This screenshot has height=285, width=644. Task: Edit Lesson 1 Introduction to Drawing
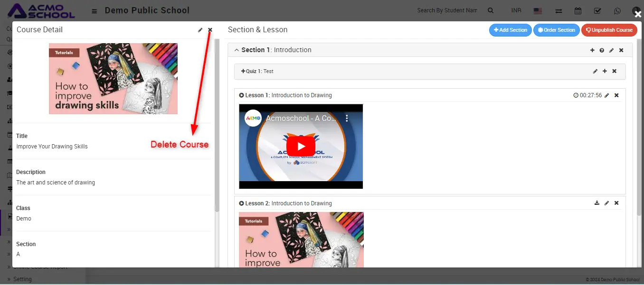pyautogui.click(x=606, y=95)
